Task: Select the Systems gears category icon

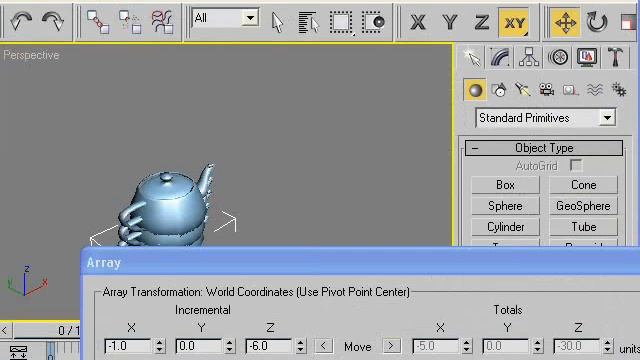Action: click(x=619, y=90)
